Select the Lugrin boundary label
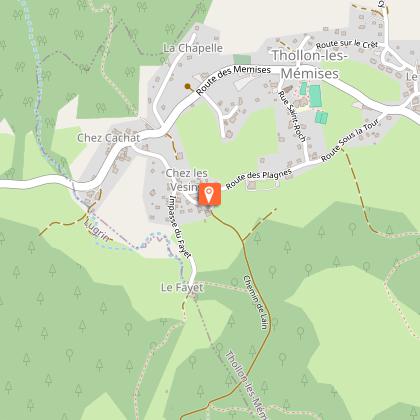The width and height of the screenshot is (420, 420). [96, 230]
